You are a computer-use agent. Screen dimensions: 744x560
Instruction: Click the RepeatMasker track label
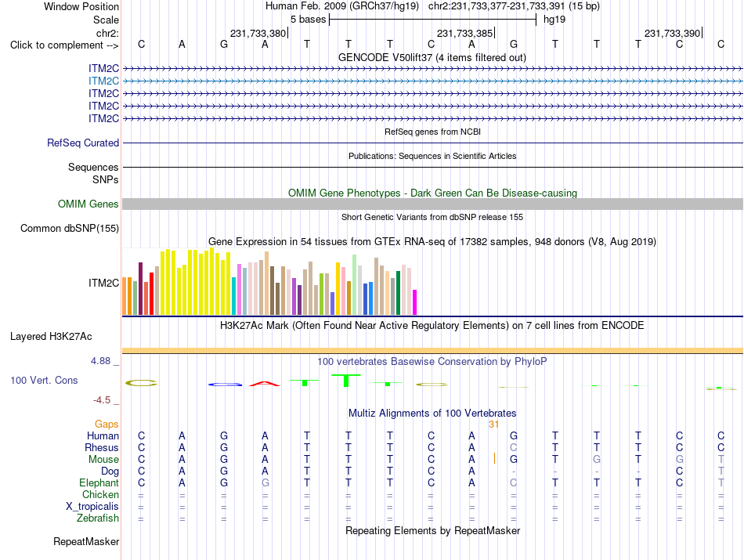pyautogui.click(x=86, y=542)
